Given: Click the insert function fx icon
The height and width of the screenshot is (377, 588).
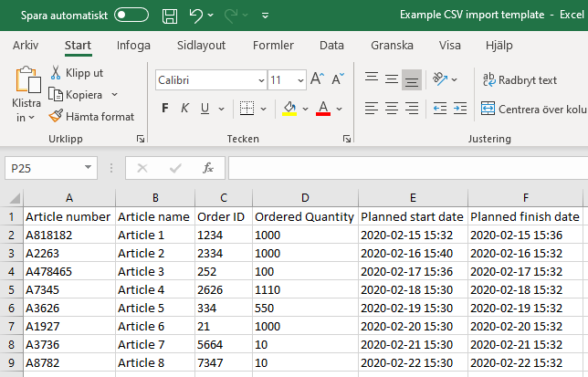Looking at the screenshot, I should pyautogui.click(x=207, y=168).
